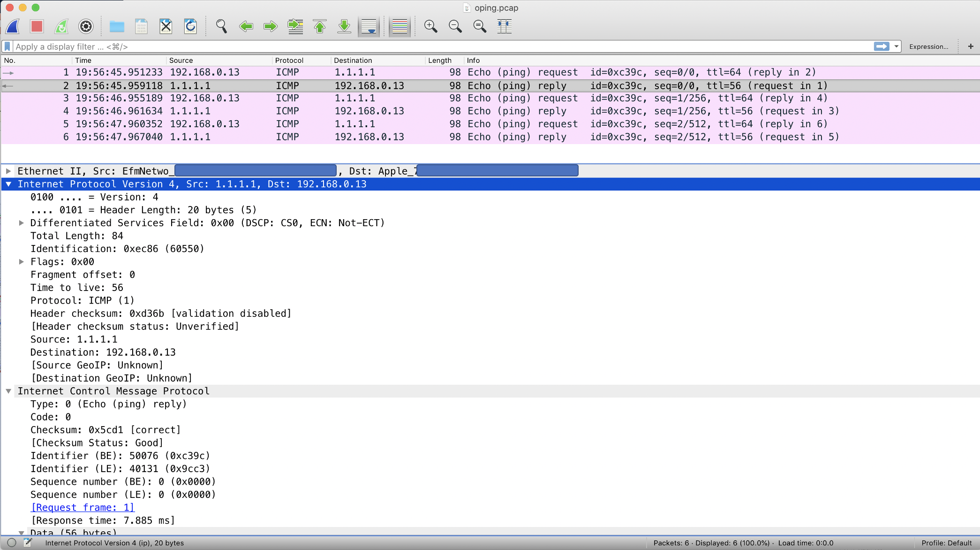Click the zoom in magnifier icon
Image resolution: width=980 pixels, height=550 pixels.
coord(430,26)
